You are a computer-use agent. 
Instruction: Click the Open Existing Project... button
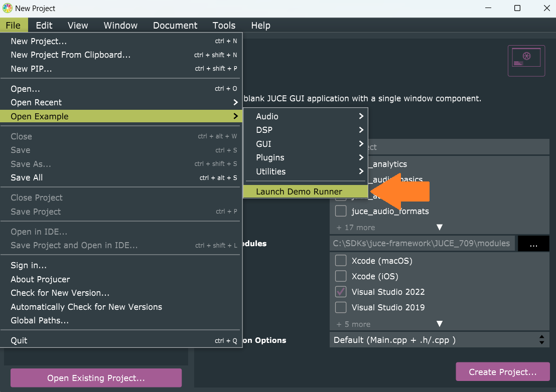(x=96, y=378)
